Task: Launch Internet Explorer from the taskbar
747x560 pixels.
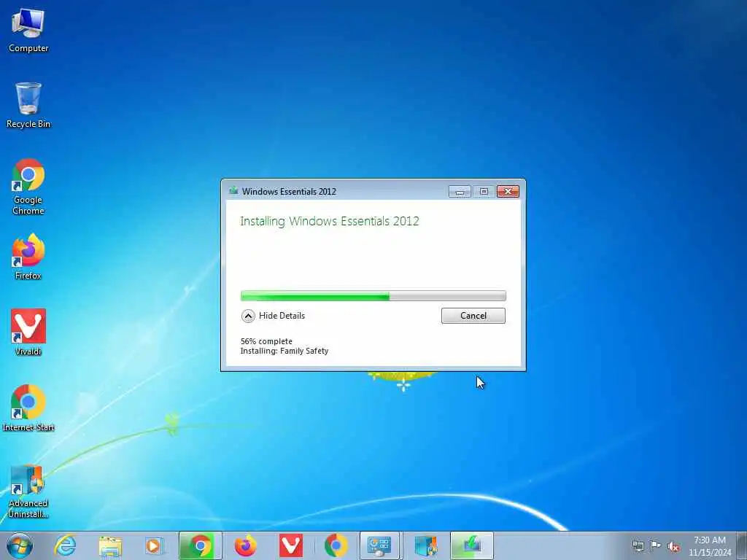Action: [x=65, y=545]
